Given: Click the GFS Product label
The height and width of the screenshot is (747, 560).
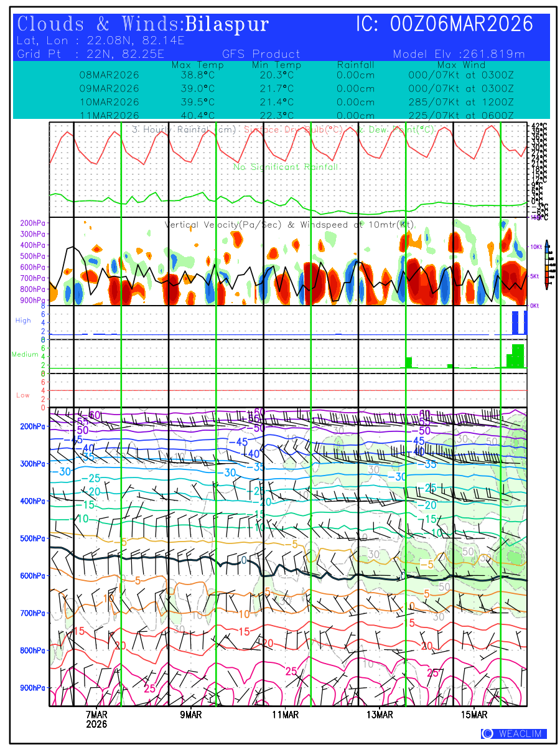Looking at the screenshot, I should [261, 54].
